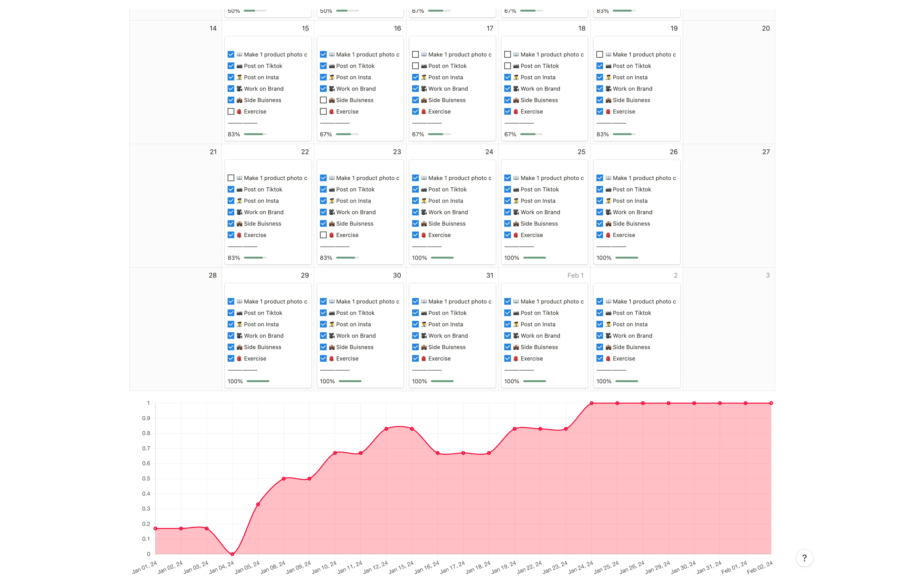Click the briefcase emoji on January 16 Side Buisness
Image resolution: width=905 pixels, height=588 pixels.
pyautogui.click(x=332, y=100)
